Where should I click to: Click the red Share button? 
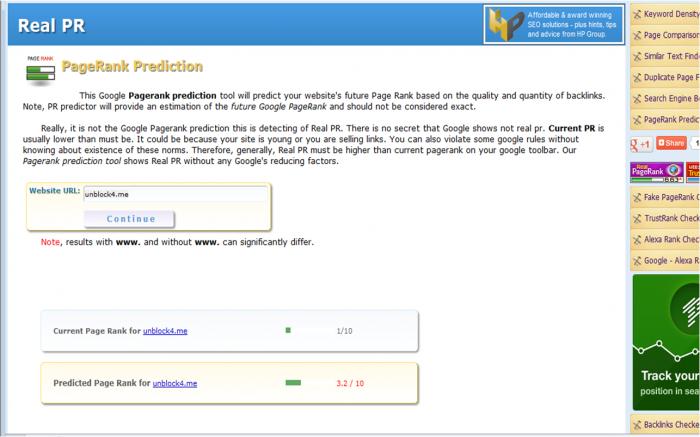(x=671, y=143)
